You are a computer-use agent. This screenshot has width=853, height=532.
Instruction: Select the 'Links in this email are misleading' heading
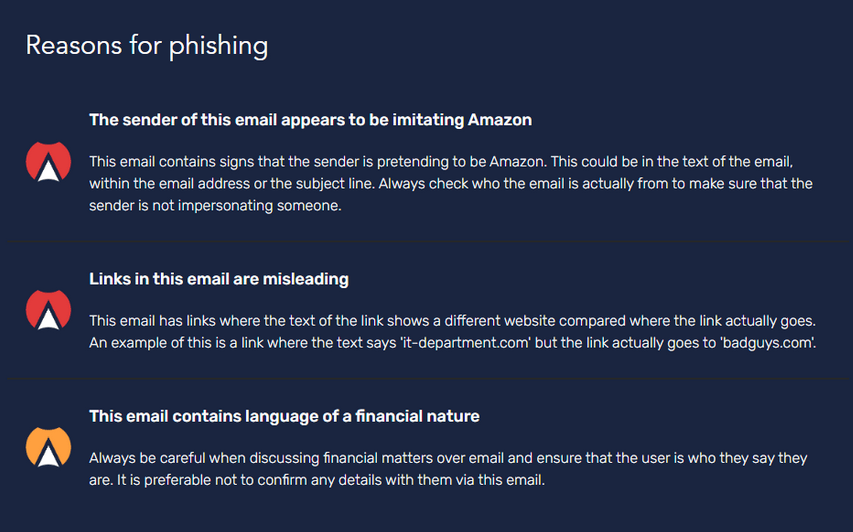218,279
